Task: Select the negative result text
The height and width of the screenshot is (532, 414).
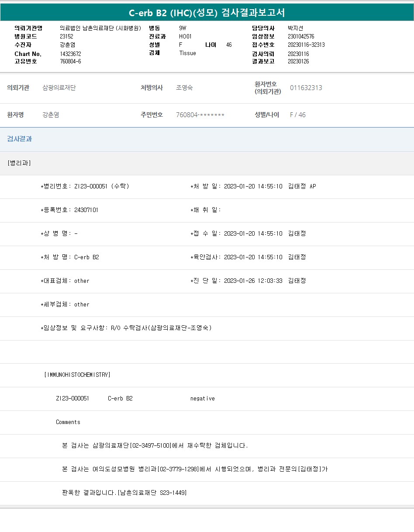Action: coord(202,398)
